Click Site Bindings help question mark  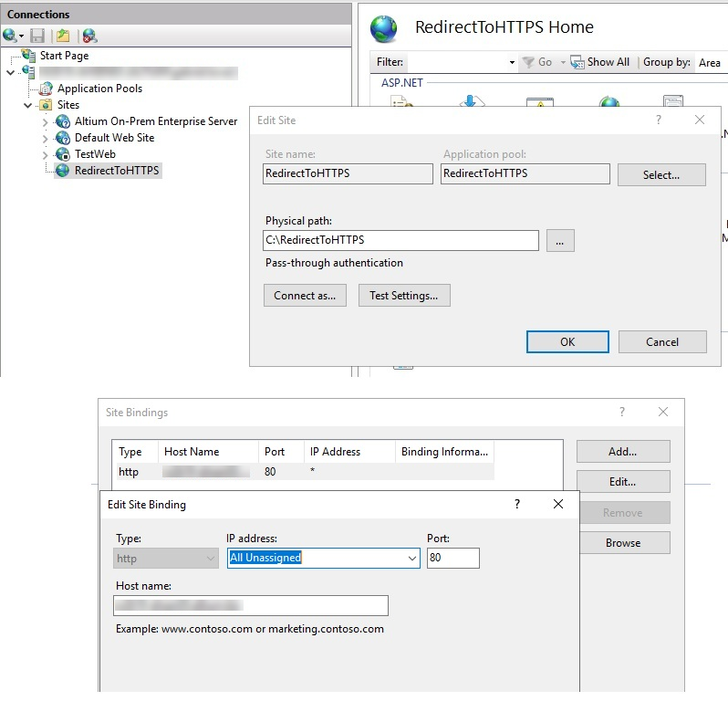pyautogui.click(x=622, y=412)
